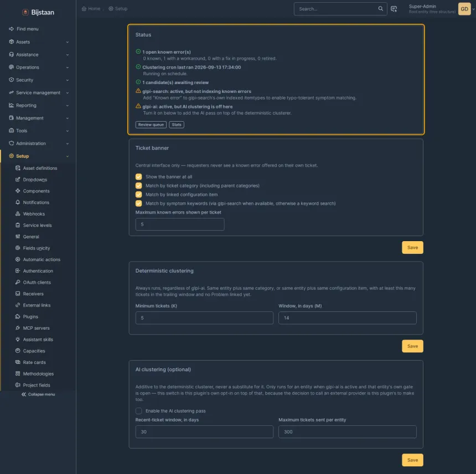This screenshot has width=476, height=474.
Task: Save the AI clustering settings
Action: [x=412, y=460]
